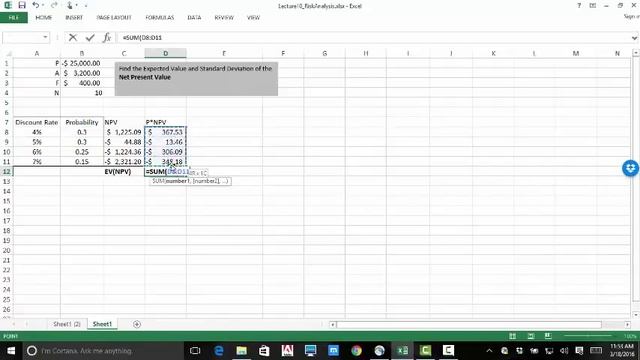
Task: Launch Google Chrome from the taskbar
Action: coord(356,351)
